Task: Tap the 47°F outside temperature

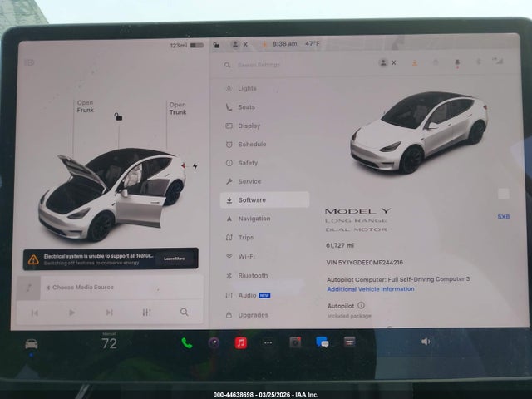Action: point(313,43)
